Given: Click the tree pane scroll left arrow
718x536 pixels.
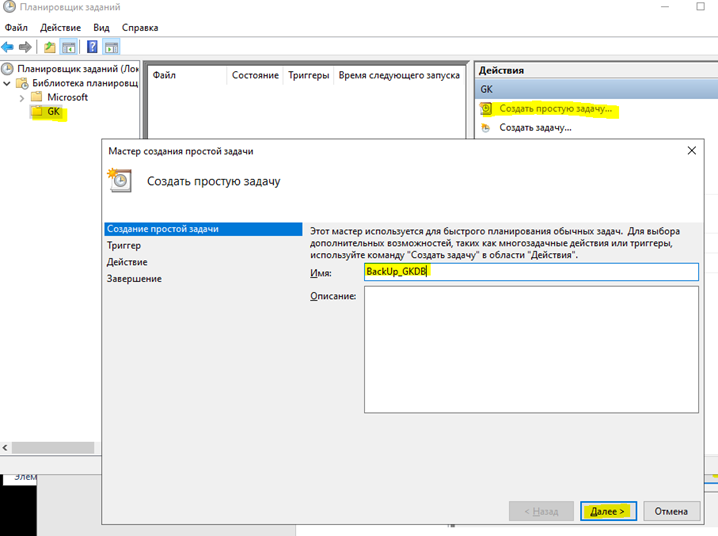Looking at the screenshot, I should click(5, 447).
